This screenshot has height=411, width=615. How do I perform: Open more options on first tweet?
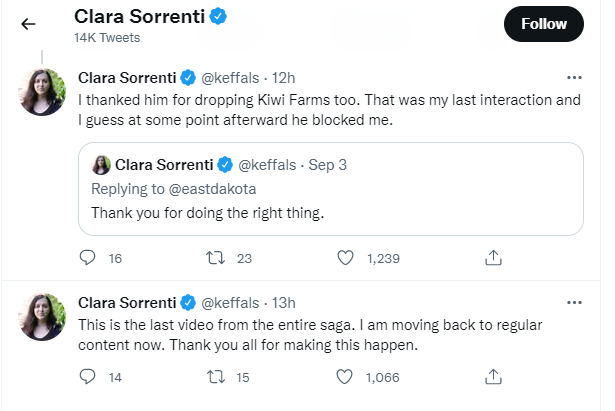[574, 77]
